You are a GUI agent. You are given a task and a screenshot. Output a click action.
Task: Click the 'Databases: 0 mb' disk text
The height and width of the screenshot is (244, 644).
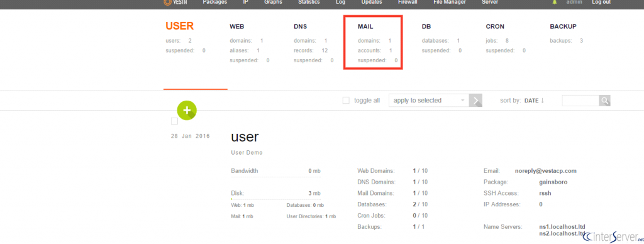[x=305, y=205]
